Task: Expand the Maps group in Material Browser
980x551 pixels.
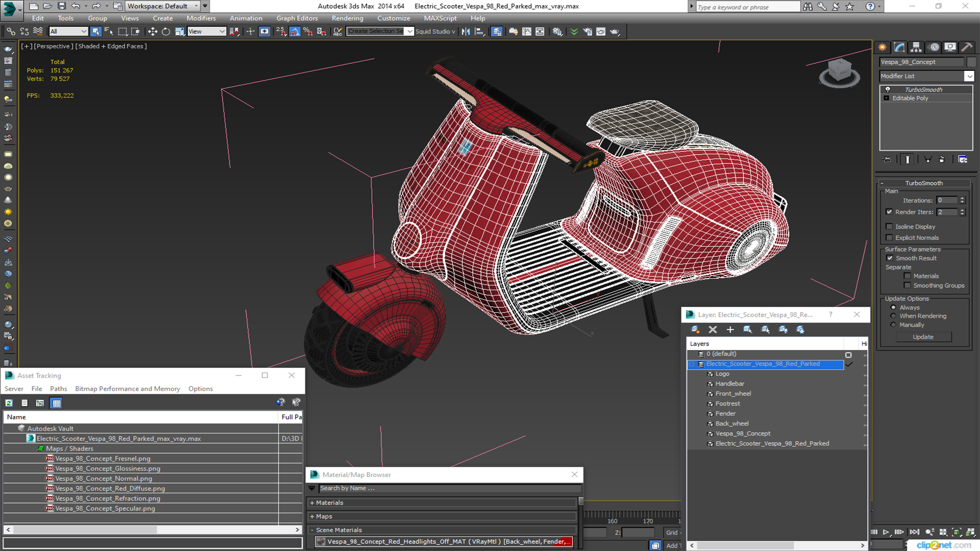Action: click(x=312, y=517)
